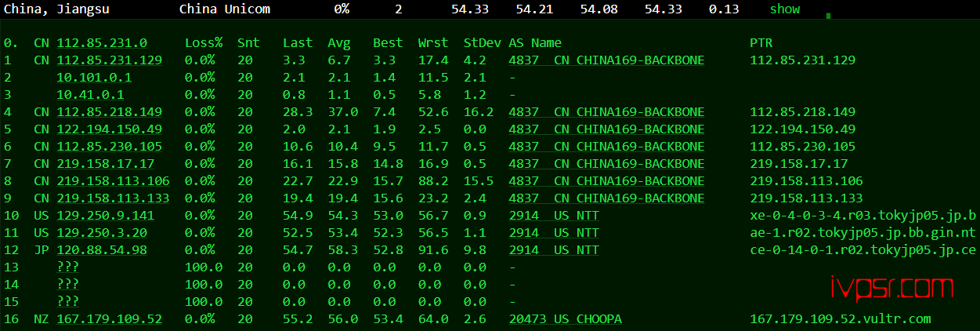Select worst value 88.2 in hop 8
The height and width of the screenshot is (331, 980).
pyautogui.click(x=433, y=180)
